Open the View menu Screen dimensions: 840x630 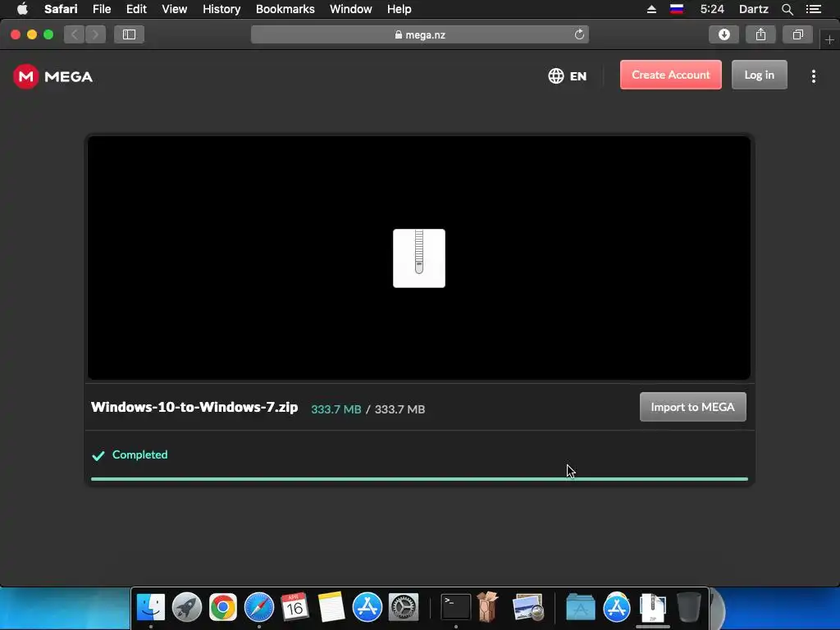pos(175,9)
